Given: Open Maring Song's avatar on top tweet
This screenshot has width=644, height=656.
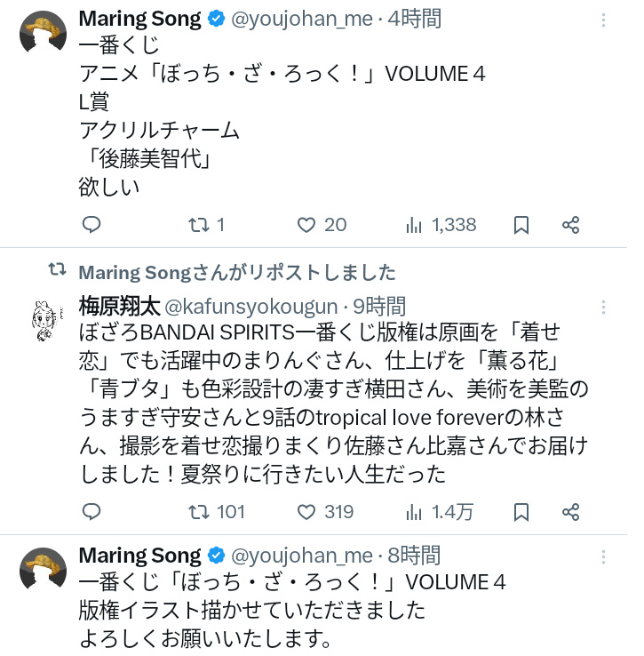Looking at the screenshot, I should tap(43, 33).
